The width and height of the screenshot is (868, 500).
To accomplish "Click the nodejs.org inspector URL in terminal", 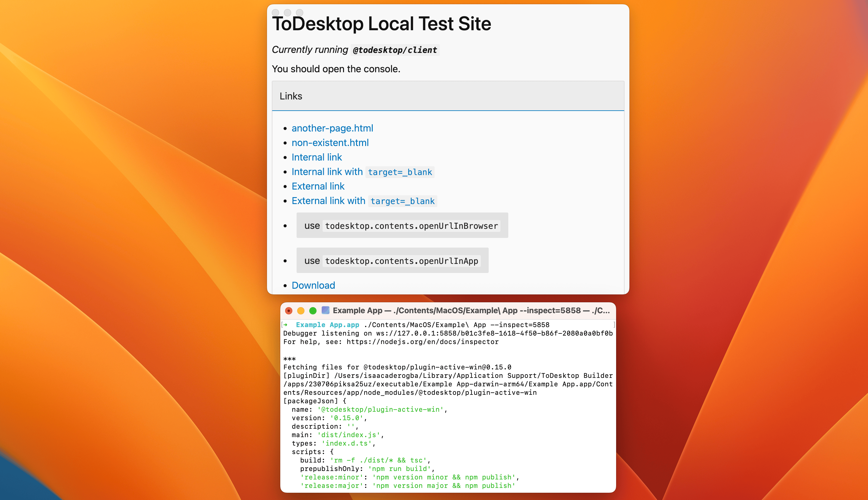I will click(x=422, y=342).
